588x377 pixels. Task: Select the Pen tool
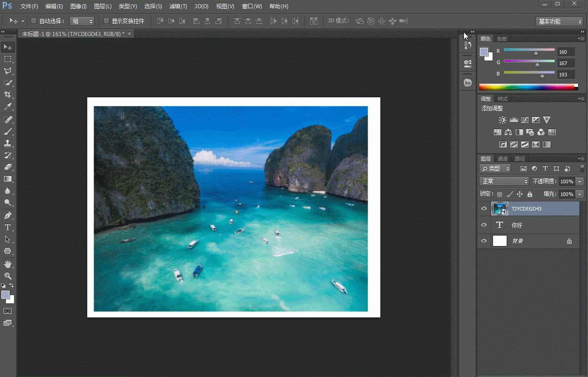(x=8, y=215)
